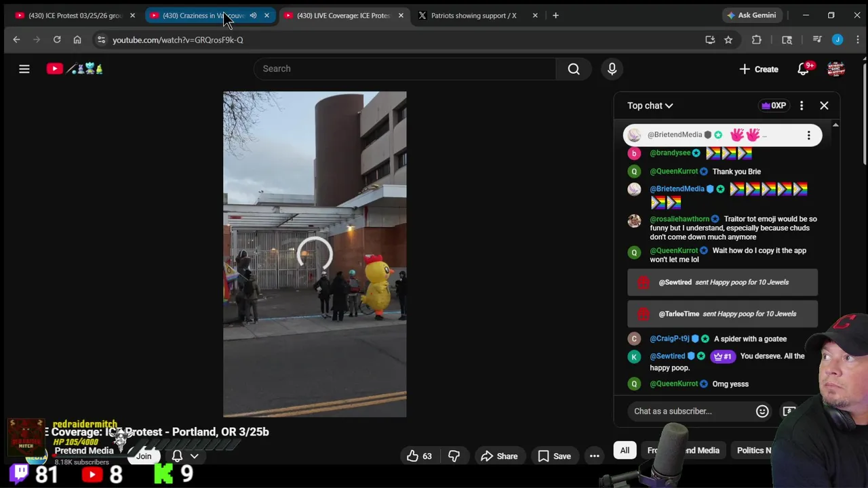The height and width of the screenshot is (488, 868).
Task: Click the Create button
Action: pyautogui.click(x=759, y=69)
